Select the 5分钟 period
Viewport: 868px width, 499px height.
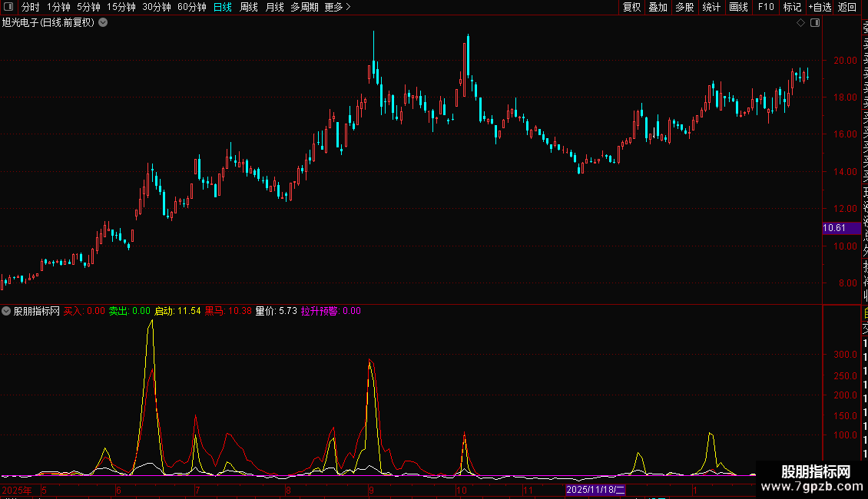(x=88, y=7)
